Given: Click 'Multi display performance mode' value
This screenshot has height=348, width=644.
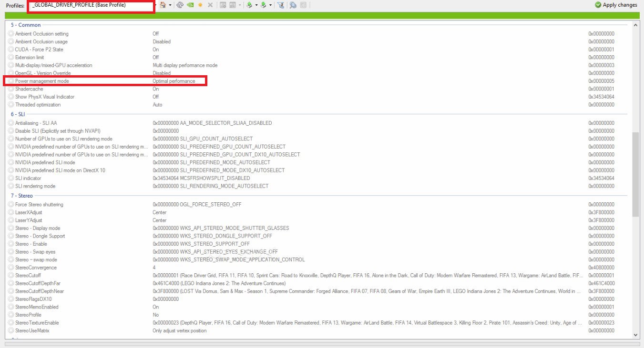Looking at the screenshot, I should pyautogui.click(x=185, y=65).
